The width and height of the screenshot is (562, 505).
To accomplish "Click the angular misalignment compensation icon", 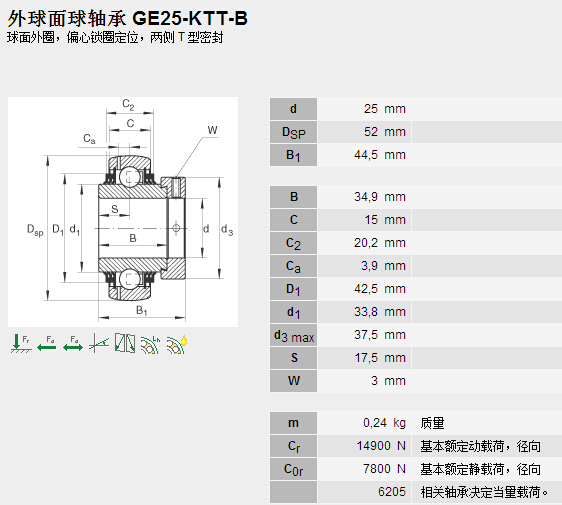I will pyautogui.click(x=99, y=343).
